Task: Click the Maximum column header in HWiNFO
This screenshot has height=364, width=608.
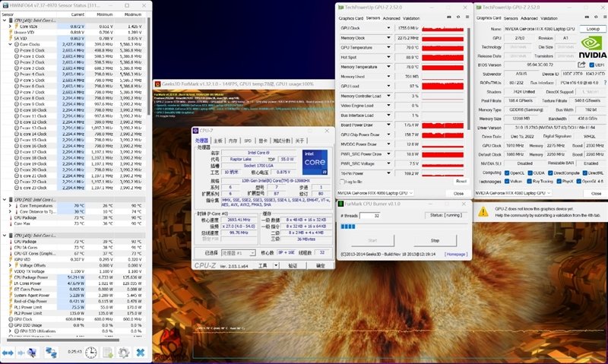Action: click(133, 14)
